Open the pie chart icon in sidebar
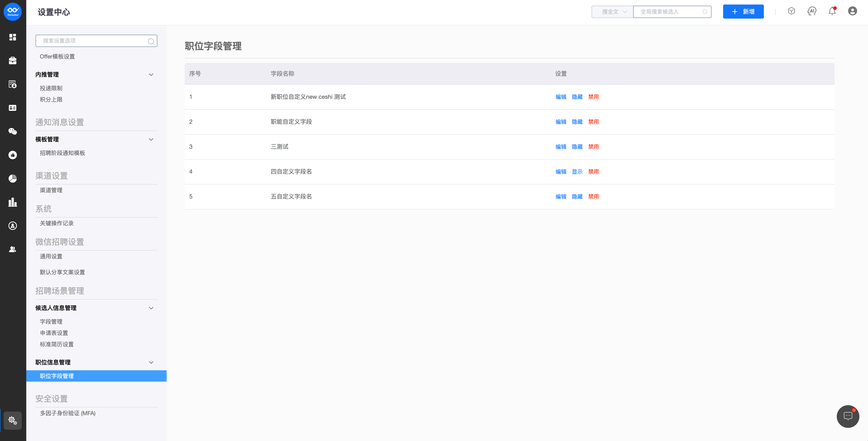The width and height of the screenshot is (868, 441). (13, 179)
